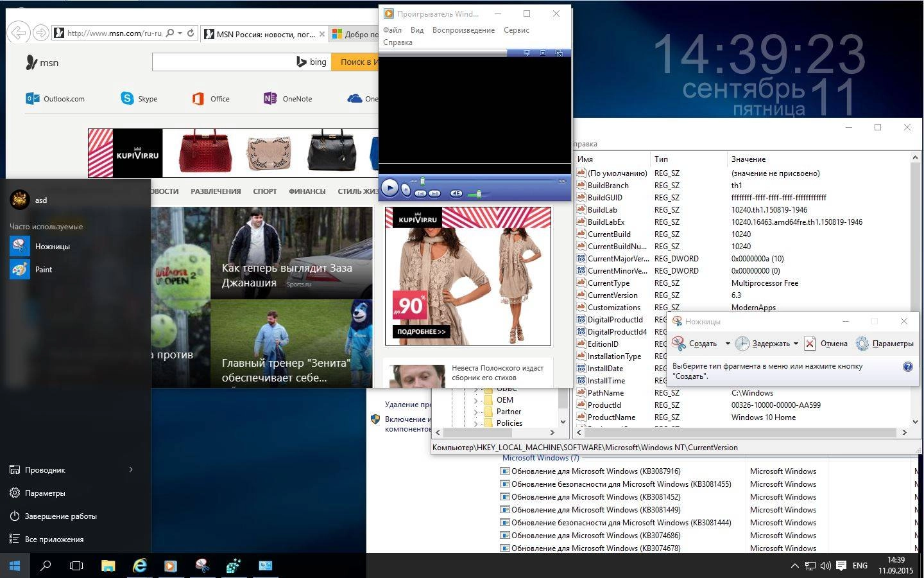The height and width of the screenshot is (578, 924).
Task: Click the Задержать clock icon in Snipping Tool
Action: 742,344
